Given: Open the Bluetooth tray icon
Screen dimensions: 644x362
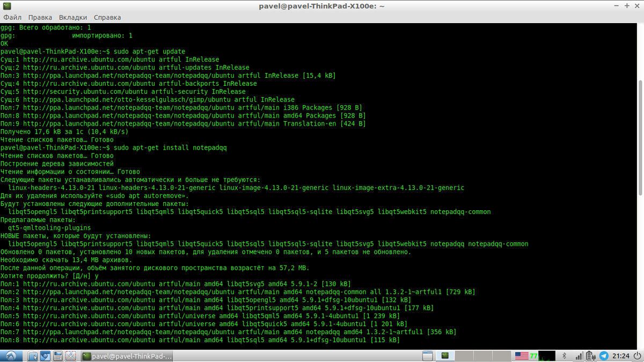Looking at the screenshot, I should [x=564, y=356].
